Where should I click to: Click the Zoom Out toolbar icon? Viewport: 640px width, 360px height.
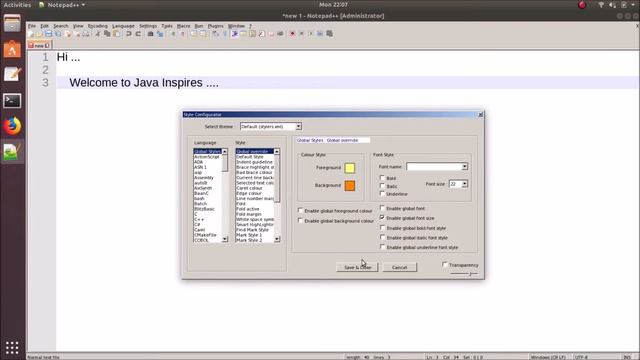click(182, 34)
